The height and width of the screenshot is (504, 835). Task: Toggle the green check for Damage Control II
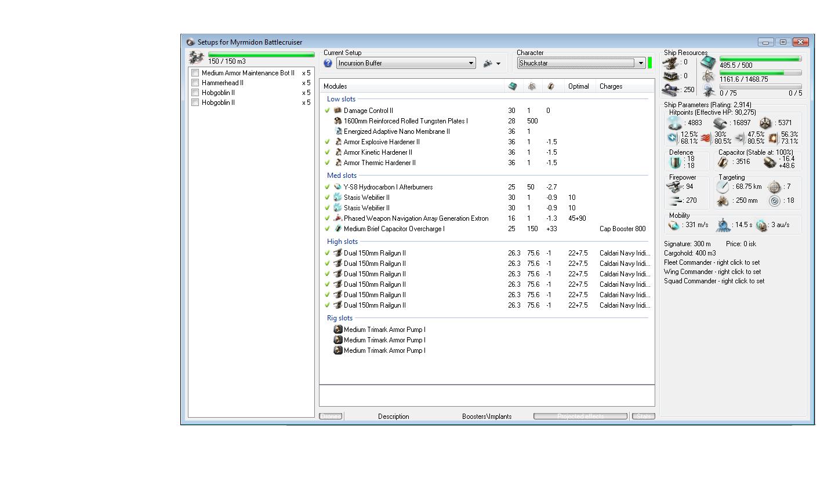coord(327,110)
